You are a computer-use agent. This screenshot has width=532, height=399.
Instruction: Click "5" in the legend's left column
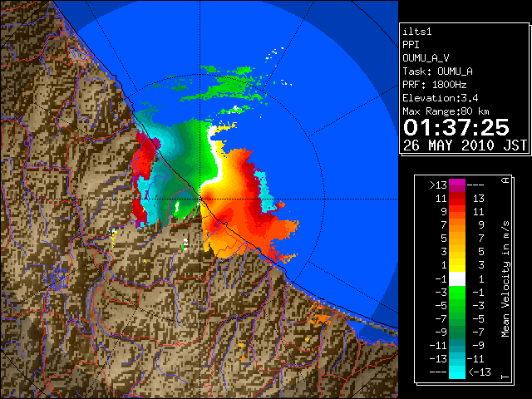click(444, 239)
